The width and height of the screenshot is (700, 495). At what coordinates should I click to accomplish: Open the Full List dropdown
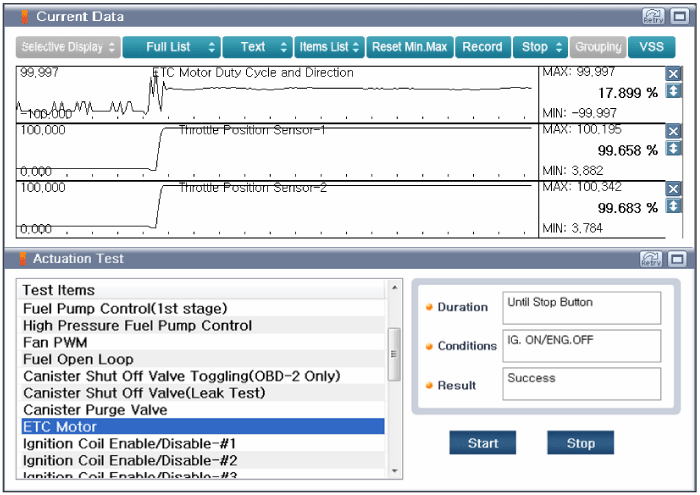tap(171, 47)
